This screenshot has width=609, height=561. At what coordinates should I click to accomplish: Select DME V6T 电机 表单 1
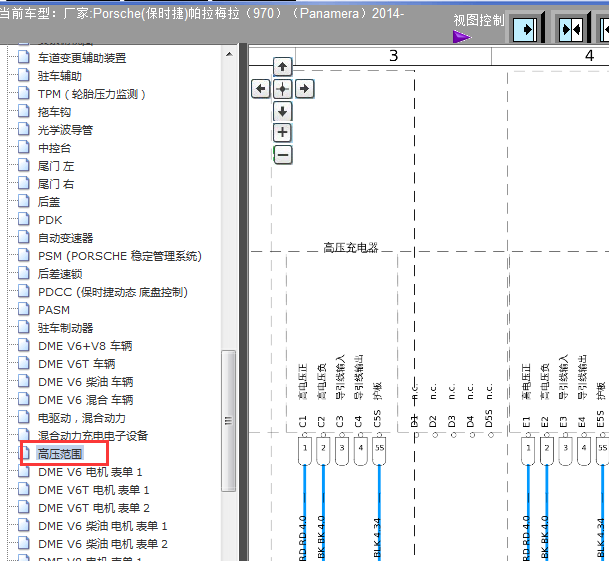[x=94, y=490]
